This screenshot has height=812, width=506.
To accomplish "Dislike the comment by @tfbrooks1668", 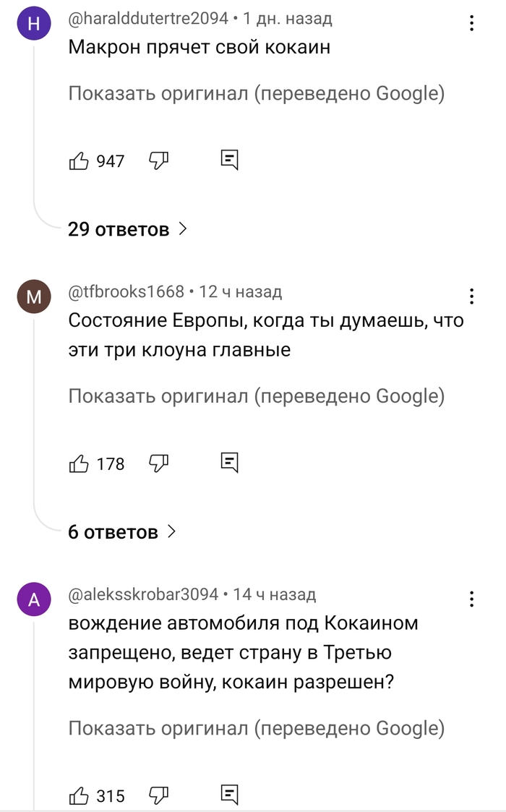I will (x=158, y=463).
